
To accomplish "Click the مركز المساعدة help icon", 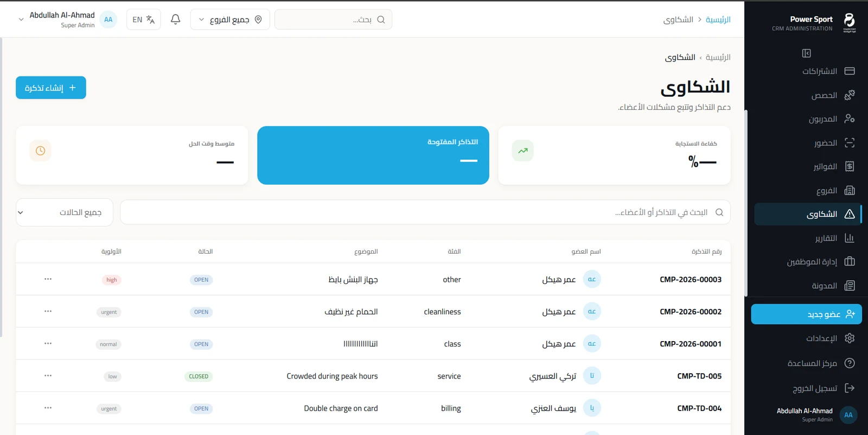I will coord(850,363).
